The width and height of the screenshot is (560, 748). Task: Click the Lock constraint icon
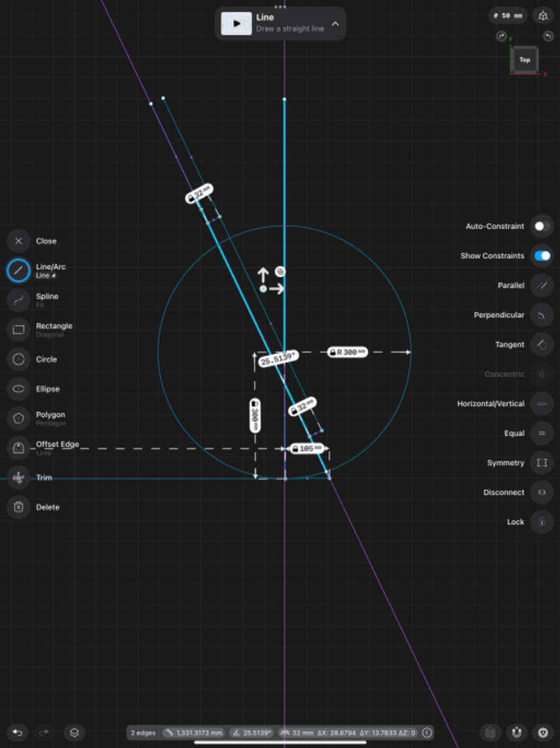coord(542,522)
